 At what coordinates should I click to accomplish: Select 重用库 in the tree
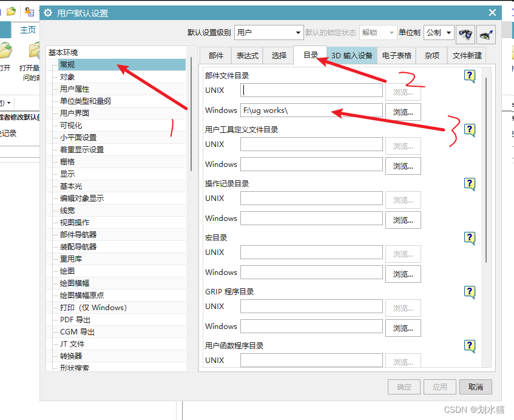tap(71, 259)
